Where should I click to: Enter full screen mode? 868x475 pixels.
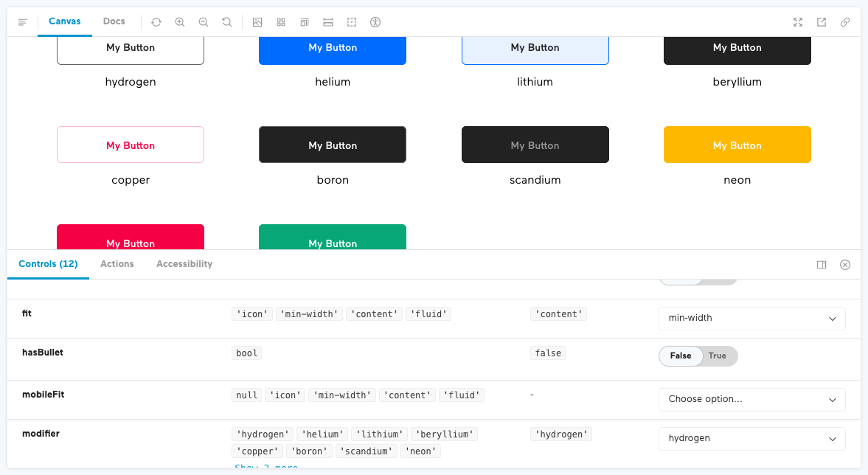point(798,22)
